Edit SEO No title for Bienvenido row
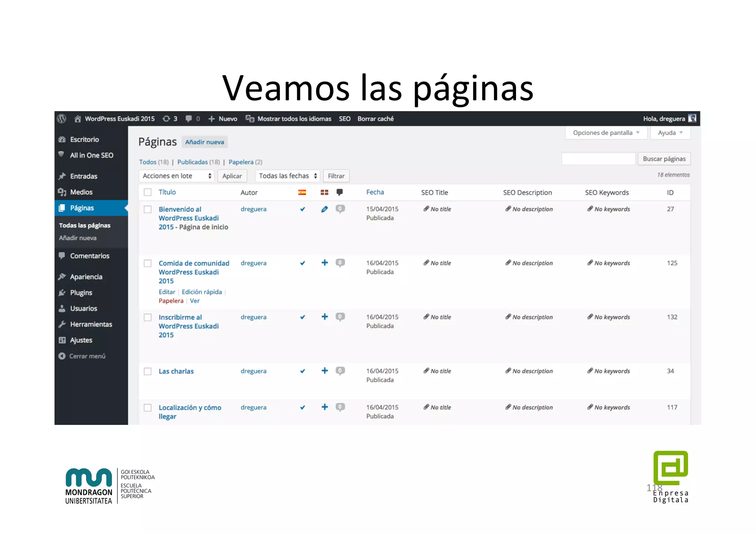This screenshot has height=534, width=756. tap(437, 209)
